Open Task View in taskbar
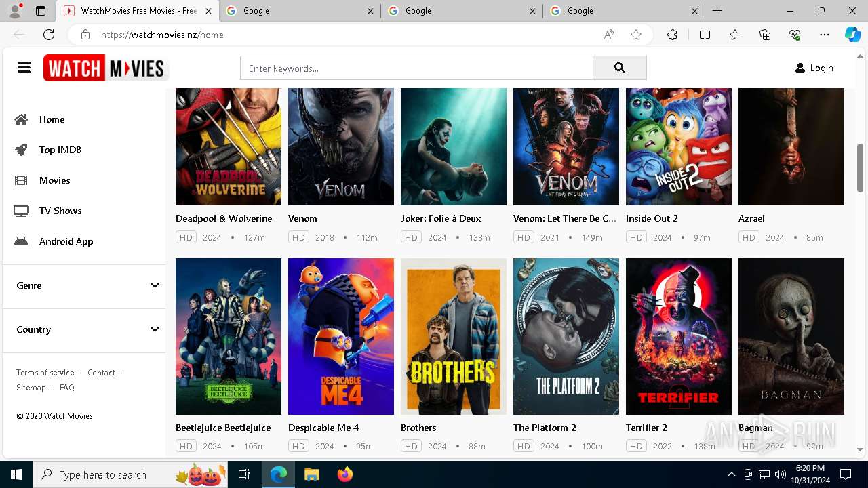868x488 pixels. 244,474
